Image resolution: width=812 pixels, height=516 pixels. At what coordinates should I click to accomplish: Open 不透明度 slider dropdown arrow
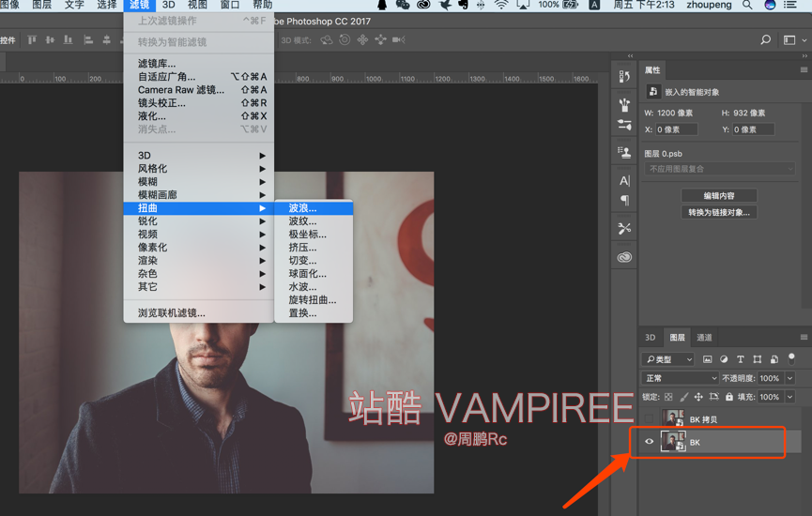[x=790, y=378]
